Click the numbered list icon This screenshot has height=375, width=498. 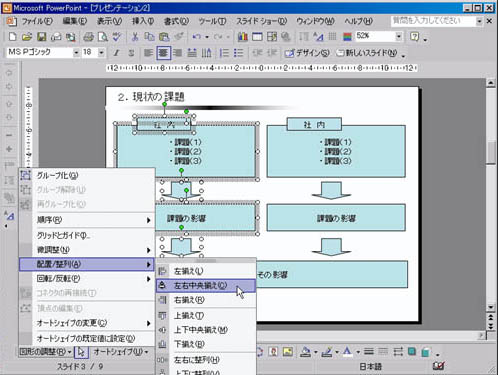[224, 53]
